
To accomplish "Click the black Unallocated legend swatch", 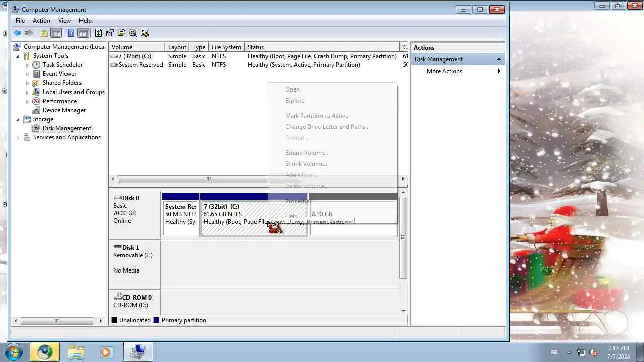I will (114, 320).
